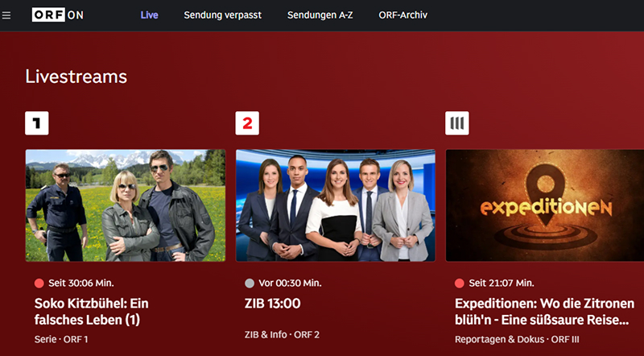Click the red live dot for Expeditionen
This screenshot has width=644, height=356.
point(460,284)
